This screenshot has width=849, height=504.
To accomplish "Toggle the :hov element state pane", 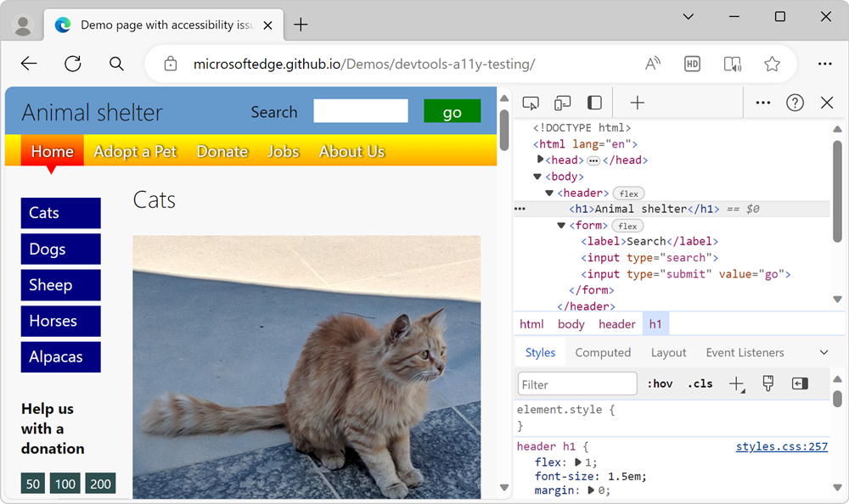I will [x=660, y=383].
